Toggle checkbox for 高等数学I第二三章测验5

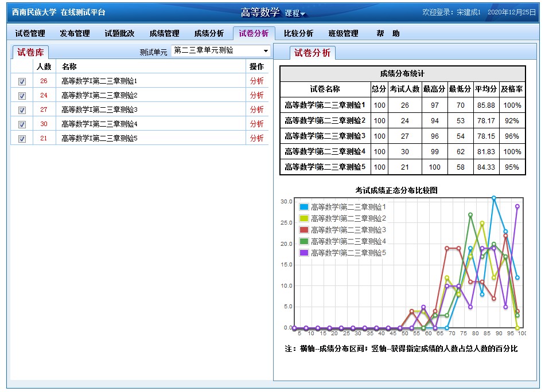coord(22,139)
